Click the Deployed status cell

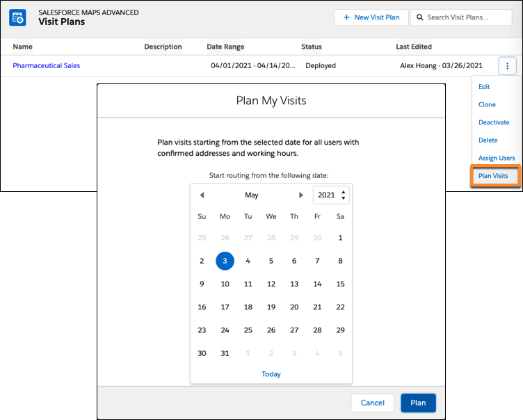[321, 66]
